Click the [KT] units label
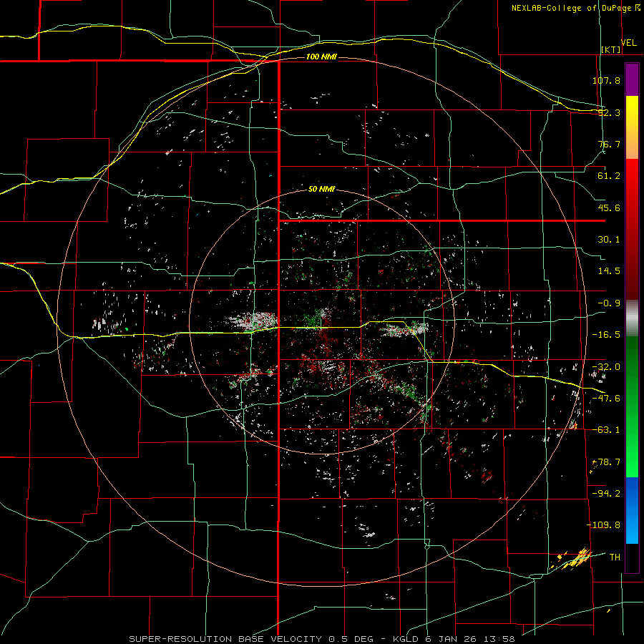The width and height of the screenshot is (644, 644). coord(611,49)
